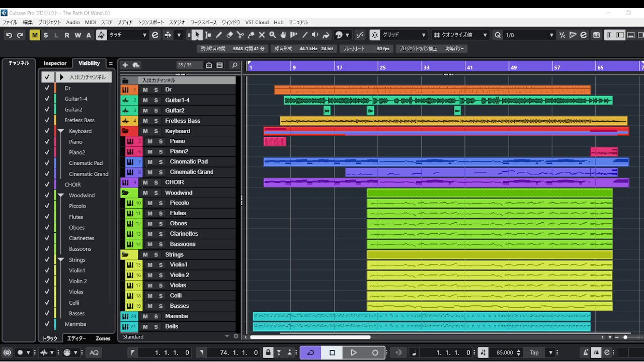Select the Erase tool
The width and height of the screenshot is (644, 362).
(229, 35)
